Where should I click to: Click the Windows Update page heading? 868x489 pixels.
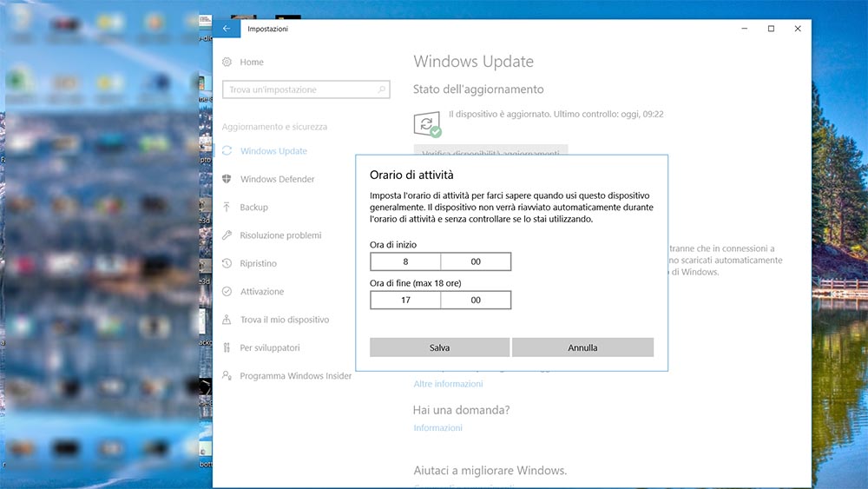pos(473,62)
